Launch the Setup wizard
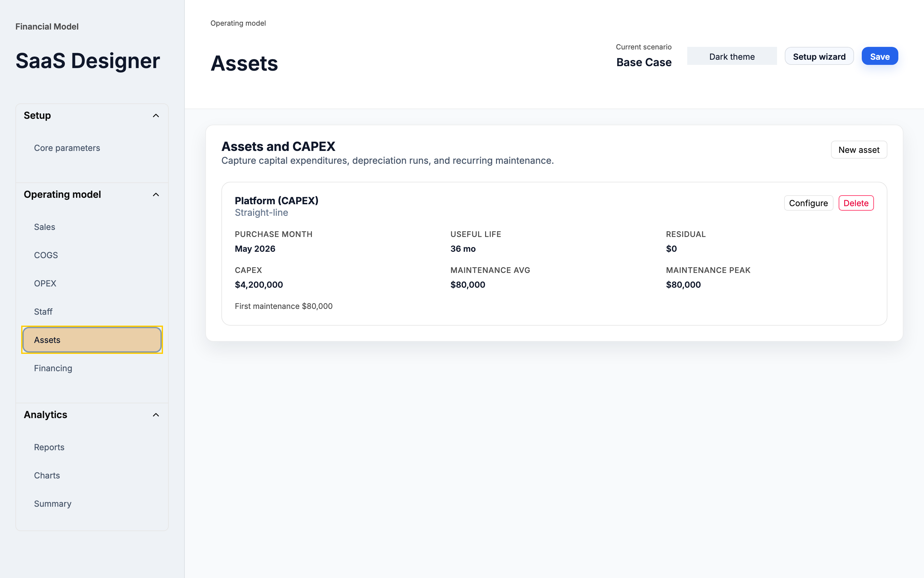Viewport: 924px width, 578px height. click(x=819, y=56)
